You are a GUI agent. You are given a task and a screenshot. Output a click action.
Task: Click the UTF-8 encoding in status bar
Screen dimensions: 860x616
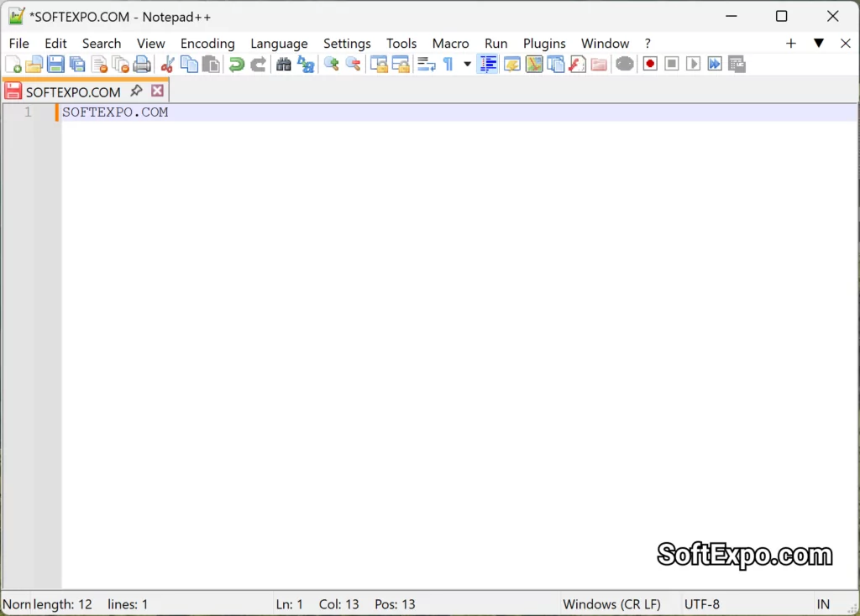703,603
